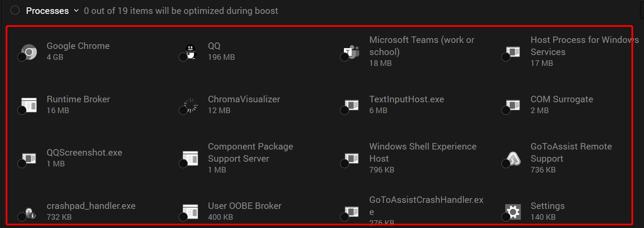Click the Processes section title
This screenshot has height=228, width=644.
click(47, 10)
